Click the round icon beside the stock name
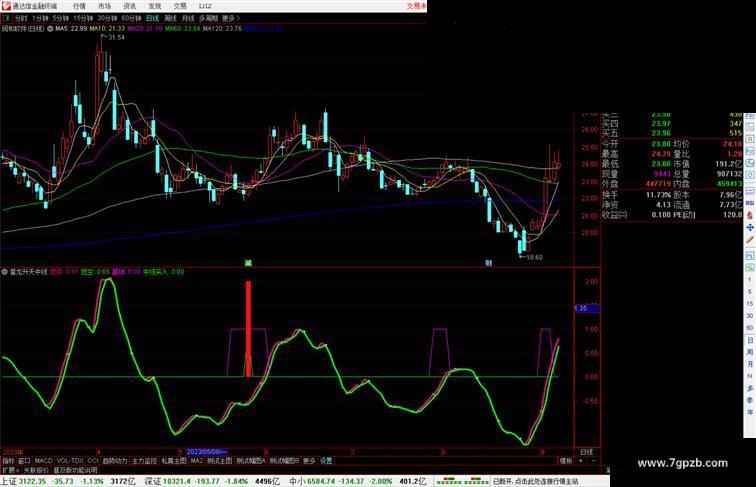The width and height of the screenshot is (756, 487). tap(50, 29)
